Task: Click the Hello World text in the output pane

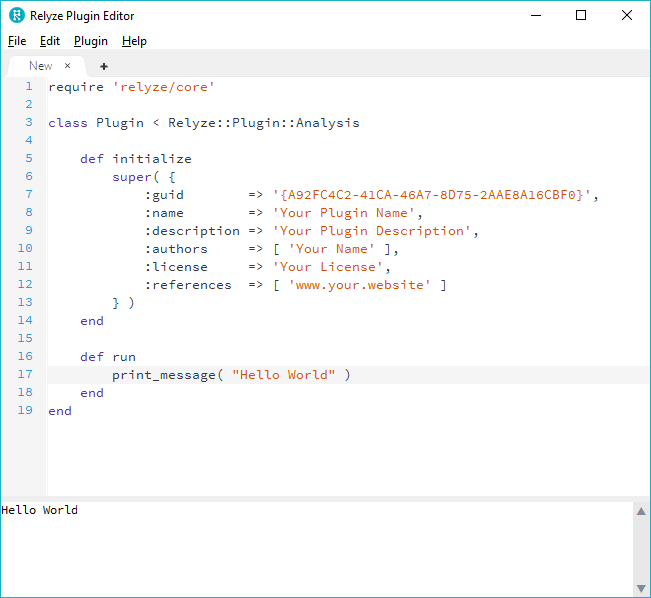Action: (x=40, y=510)
